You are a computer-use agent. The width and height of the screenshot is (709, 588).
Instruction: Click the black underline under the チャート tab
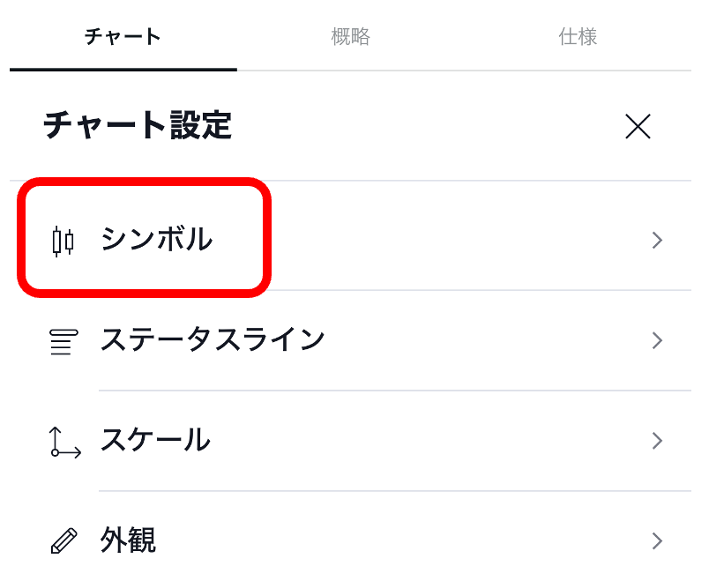pos(123,69)
